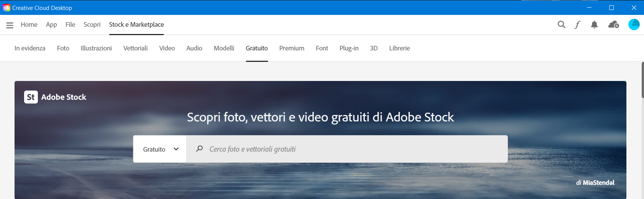Viewport: 644px width, 199px height.
Task: Open the Scopri tab
Action: 92,24
